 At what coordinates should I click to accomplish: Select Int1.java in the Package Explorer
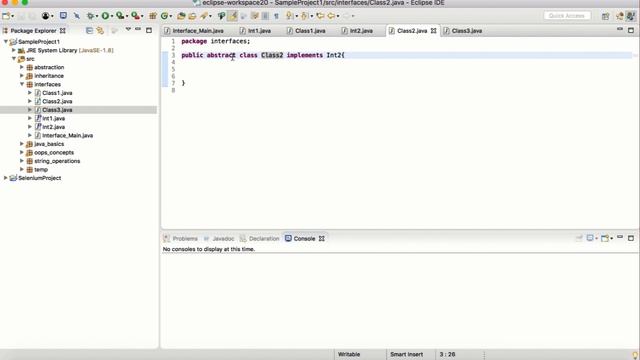[53, 118]
